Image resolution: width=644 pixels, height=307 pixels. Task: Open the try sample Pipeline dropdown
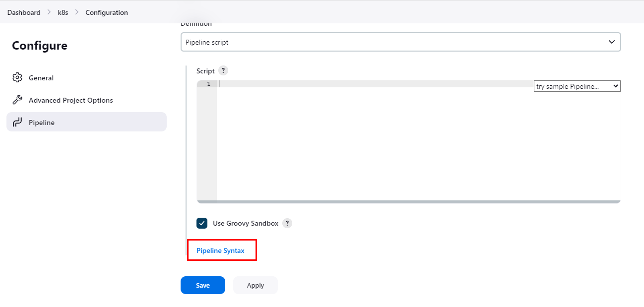(x=577, y=86)
